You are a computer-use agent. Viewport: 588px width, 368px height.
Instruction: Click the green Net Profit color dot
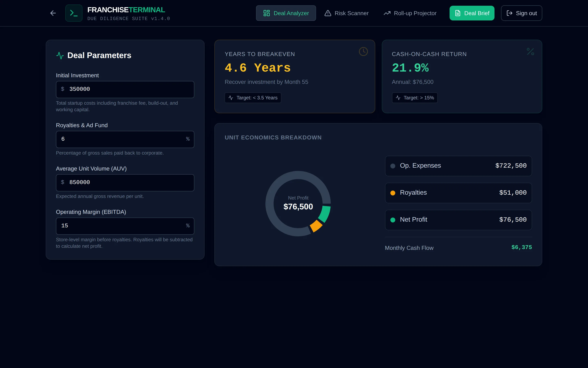393,220
